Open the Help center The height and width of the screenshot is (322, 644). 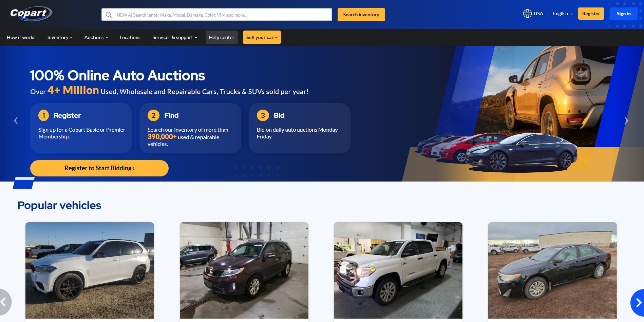[222, 37]
